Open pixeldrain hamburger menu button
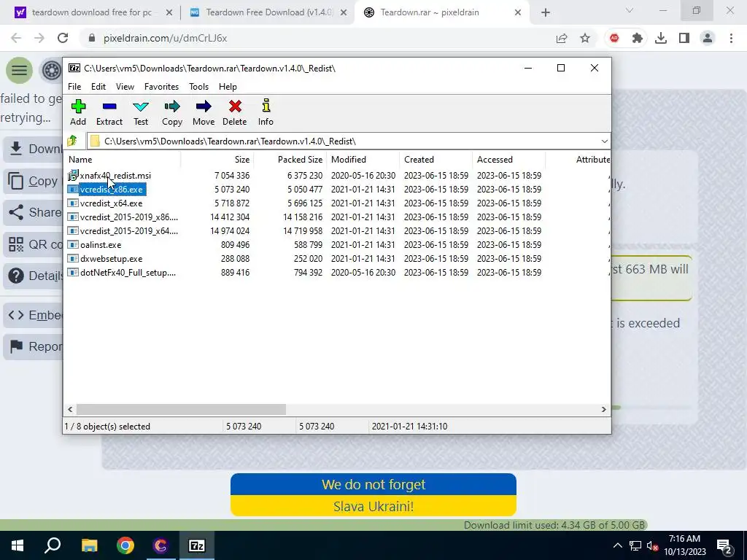This screenshot has height=560, width=747. coord(19,71)
